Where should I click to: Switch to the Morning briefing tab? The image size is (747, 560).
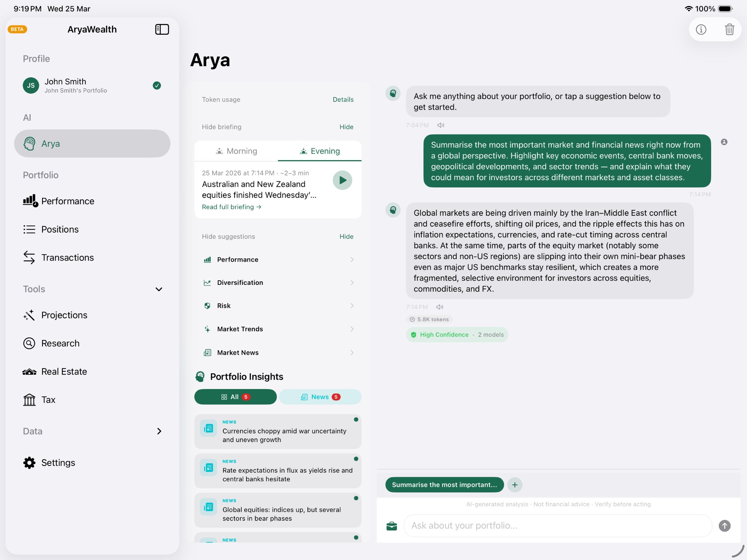(x=236, y=151)
